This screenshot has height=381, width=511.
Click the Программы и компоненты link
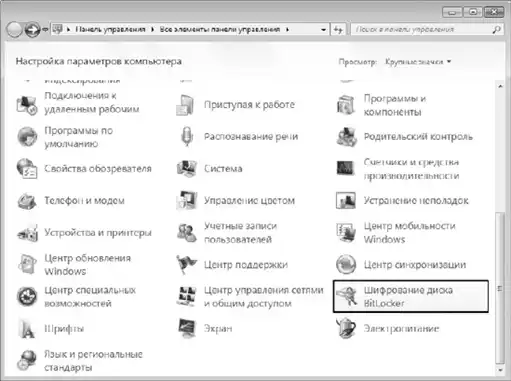pyautogui.click(x=395, y=105)
